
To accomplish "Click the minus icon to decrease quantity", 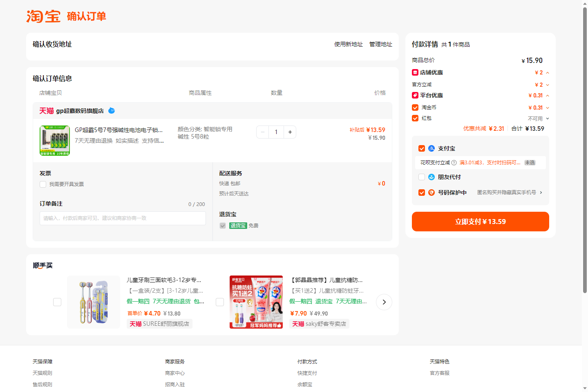I will pyautogui.click(x=263, y=132).
